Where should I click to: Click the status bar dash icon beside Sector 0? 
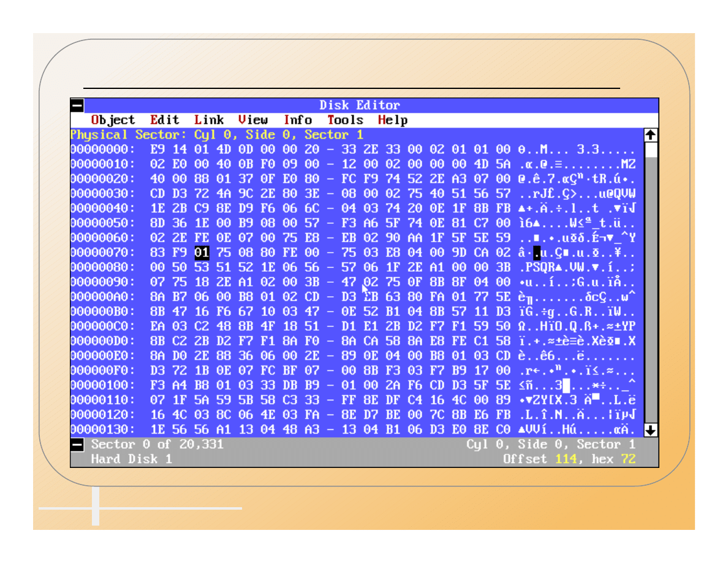[77, 445]
